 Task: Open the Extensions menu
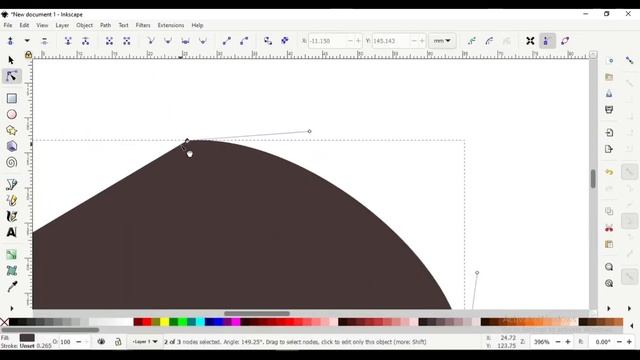171,25
